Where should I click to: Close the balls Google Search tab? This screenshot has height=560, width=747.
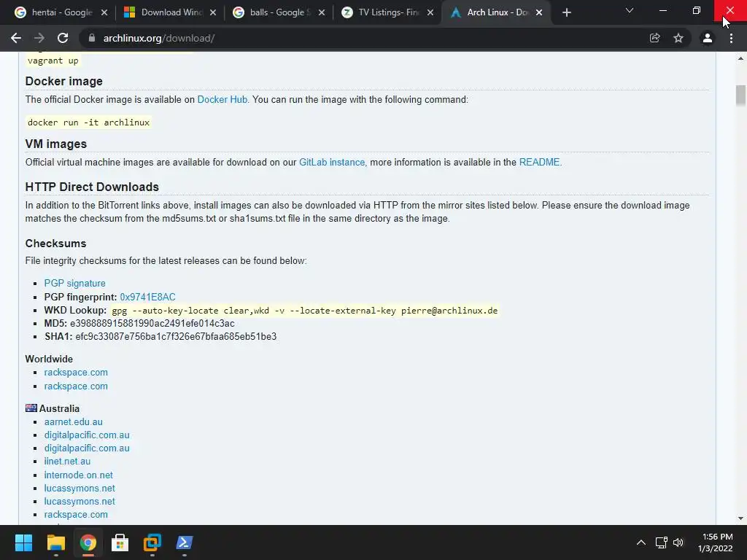tap(322, 13)
